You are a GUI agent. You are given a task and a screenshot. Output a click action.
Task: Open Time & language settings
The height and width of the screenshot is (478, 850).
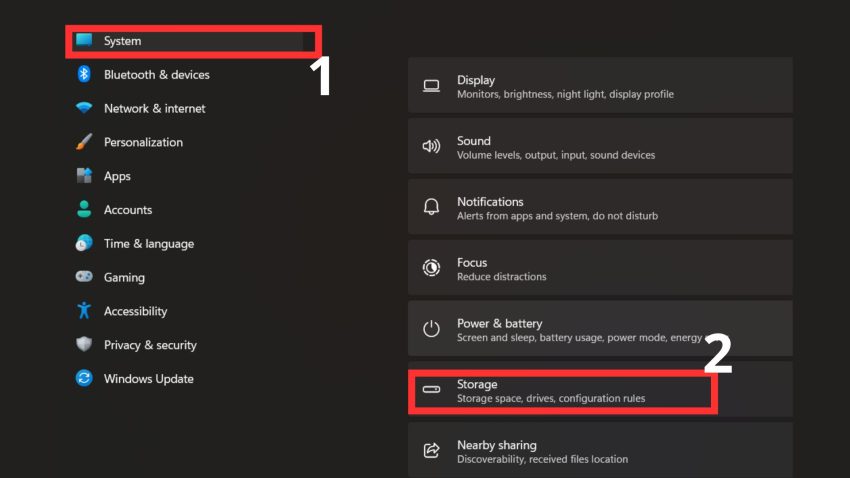coord(149,244)
